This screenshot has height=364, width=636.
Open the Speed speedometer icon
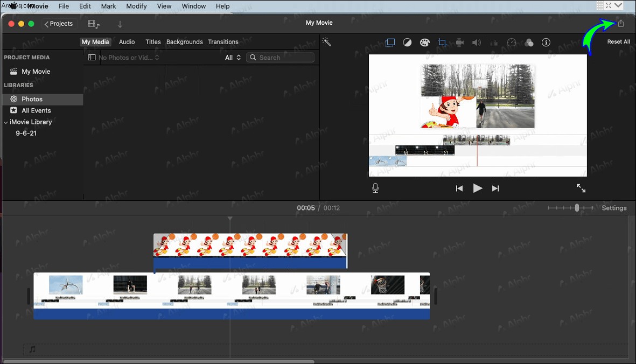(512, 43)
